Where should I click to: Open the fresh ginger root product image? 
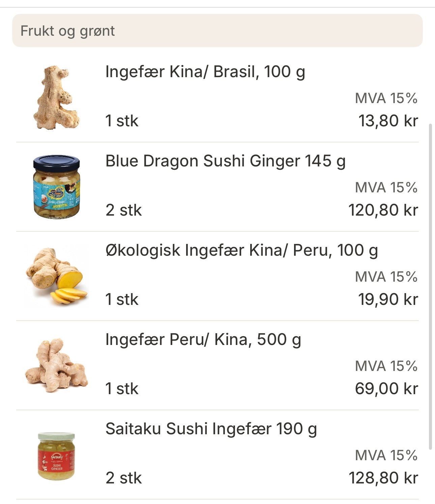56,97
